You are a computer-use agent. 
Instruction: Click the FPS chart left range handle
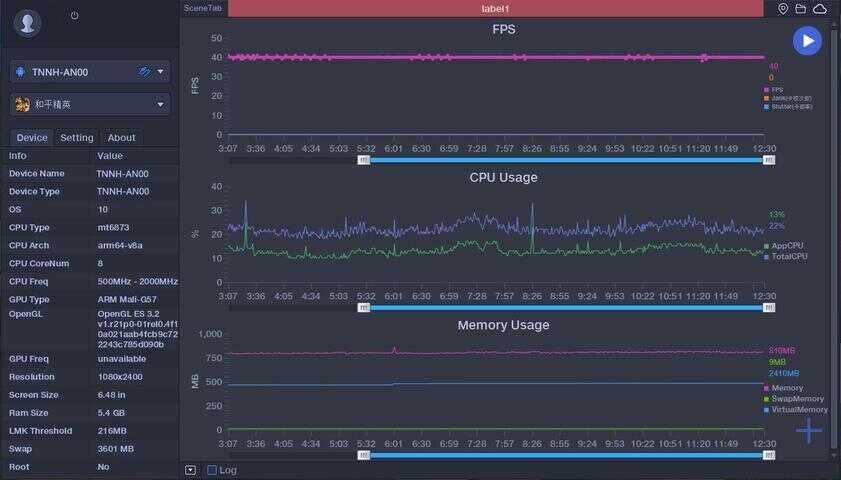(x=364, y=160)
